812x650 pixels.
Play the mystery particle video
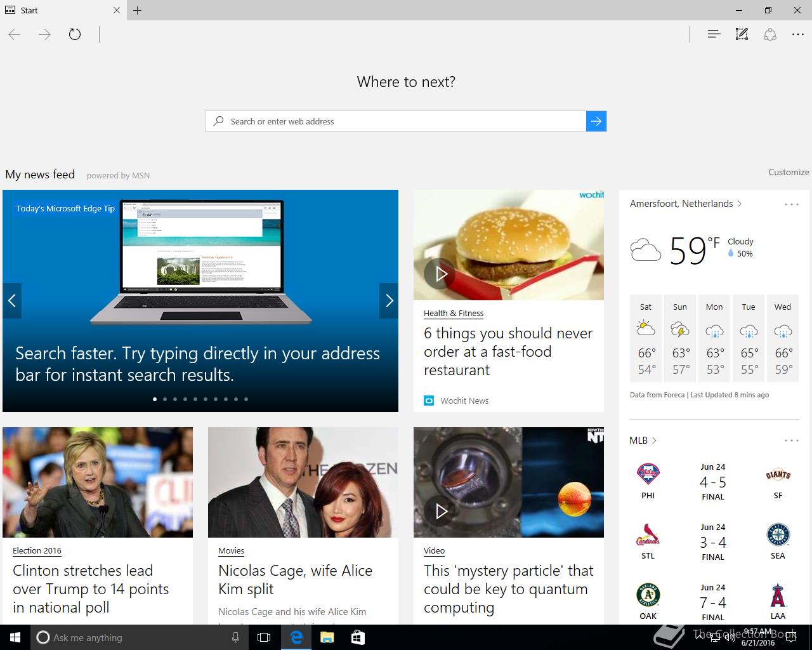tap(441, 511)
